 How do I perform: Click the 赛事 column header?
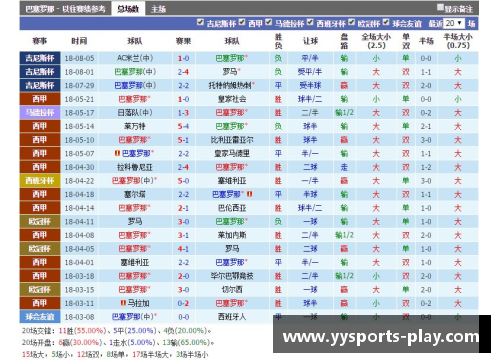point(40,41)
